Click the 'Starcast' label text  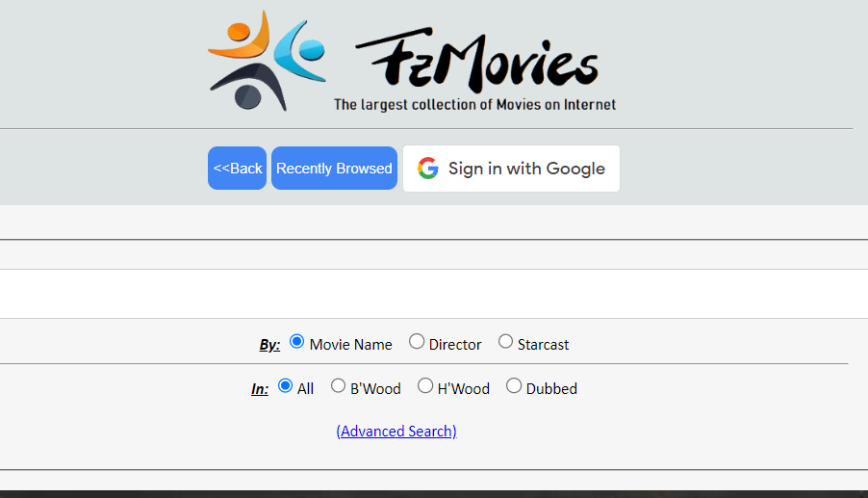pyautogui.click(x=543, y=345)
